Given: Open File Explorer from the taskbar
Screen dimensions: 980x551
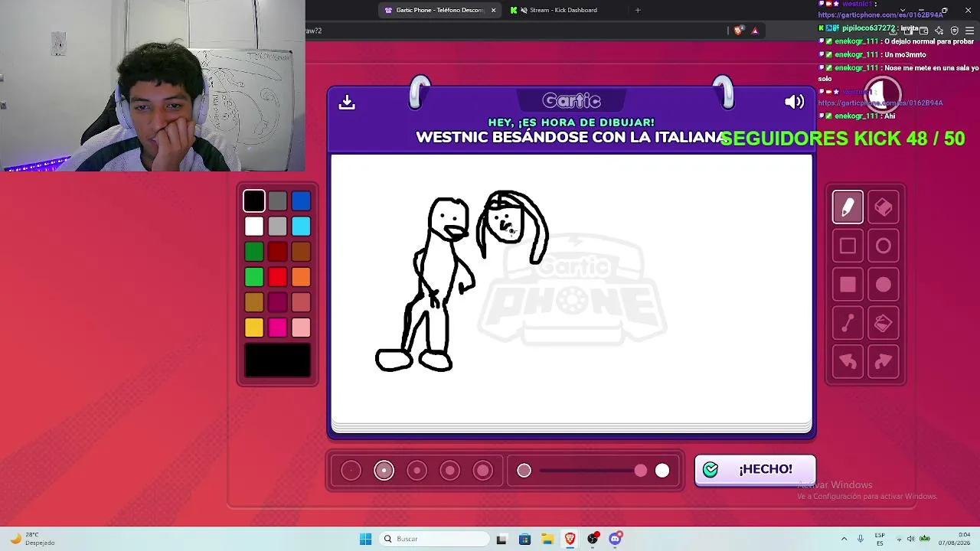Looking at the screenshot, I should pyautogui.click(x=547, y=539).
